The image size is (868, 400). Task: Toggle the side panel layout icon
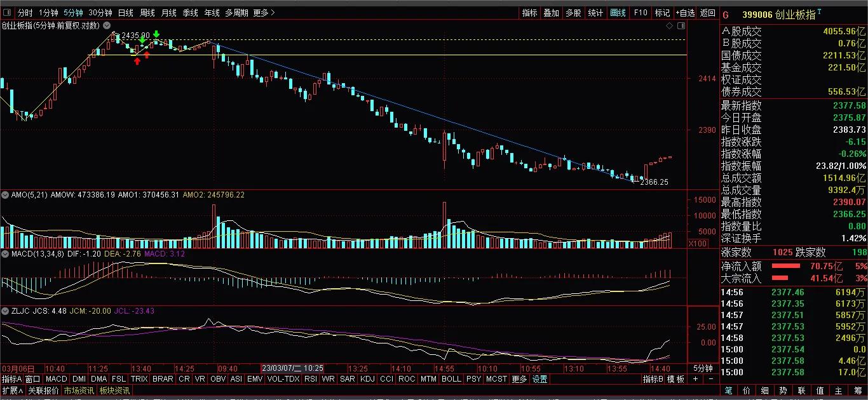point(681,25)
